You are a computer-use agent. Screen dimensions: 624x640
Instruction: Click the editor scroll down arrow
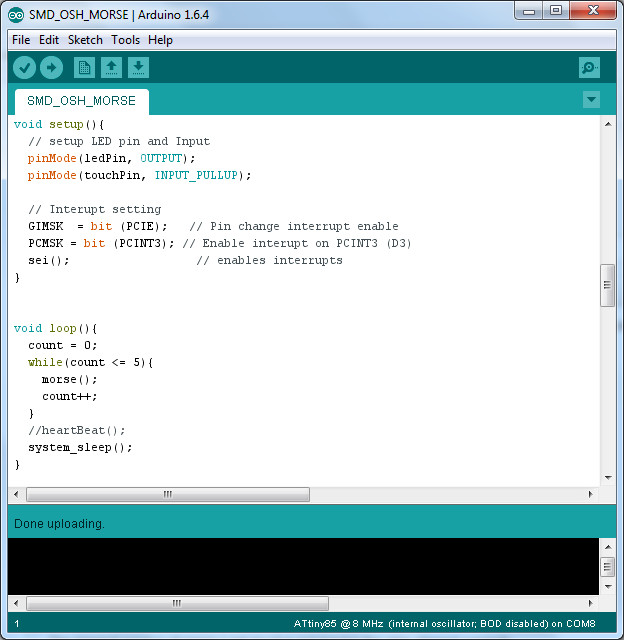click(608, 477)
